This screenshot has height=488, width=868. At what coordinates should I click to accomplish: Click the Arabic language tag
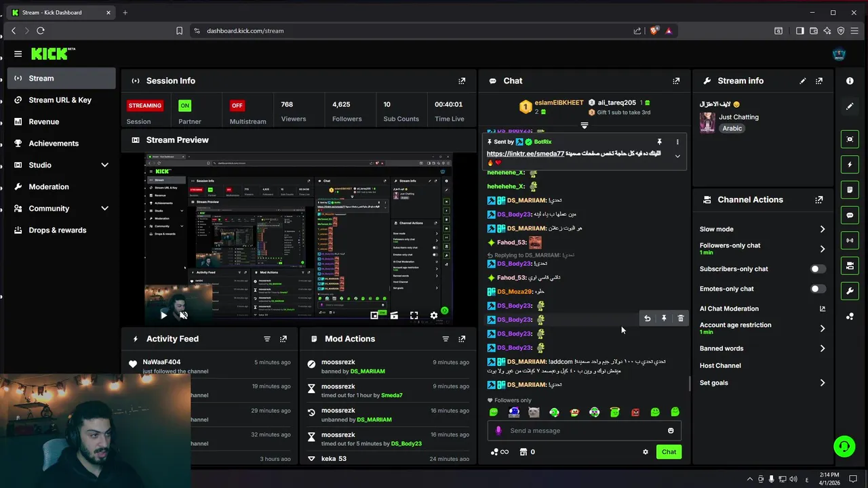click(x=732, y=128)
